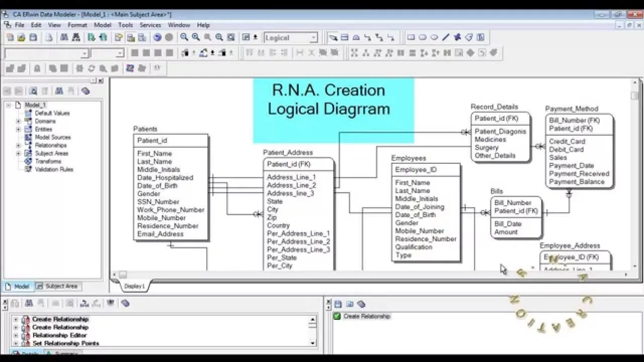644x362 pixels.
Task: Click the diagram horizontal scrollbar thumb
Action: [123, 275]
